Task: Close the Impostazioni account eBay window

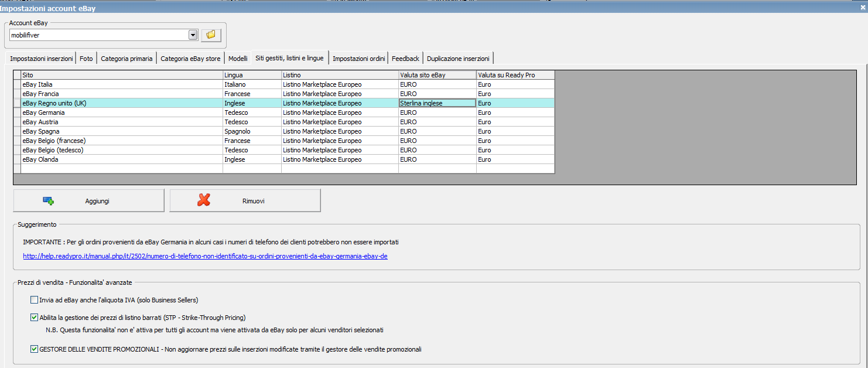Action: 862,7
